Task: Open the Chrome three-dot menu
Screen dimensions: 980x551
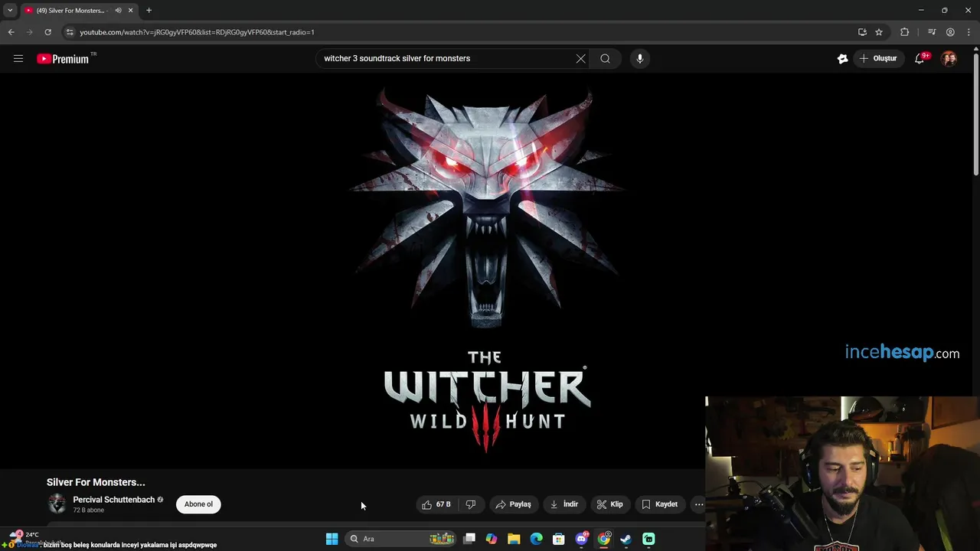Action: 969,32
